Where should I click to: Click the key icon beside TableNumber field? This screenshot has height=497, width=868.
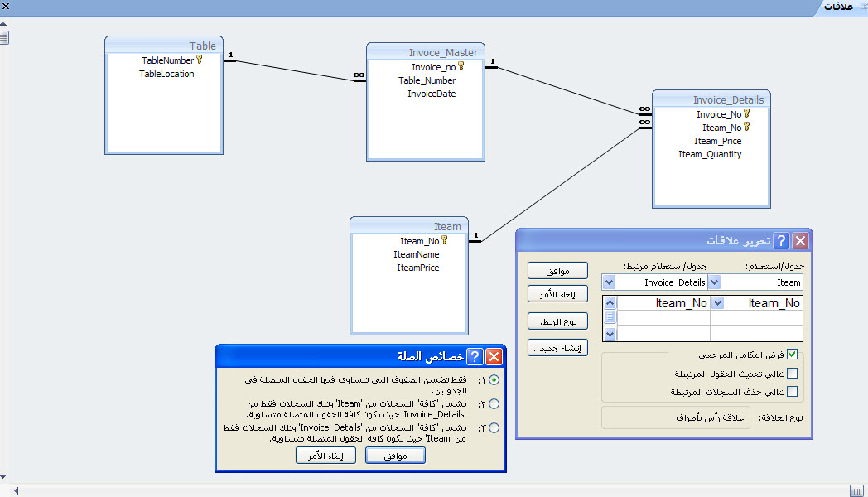coord(200,60)
